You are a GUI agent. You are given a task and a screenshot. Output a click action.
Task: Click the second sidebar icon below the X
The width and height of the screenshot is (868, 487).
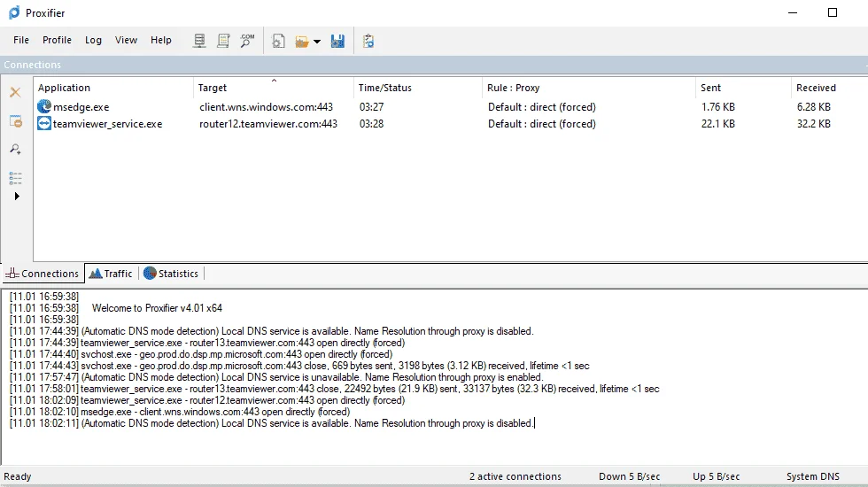point(16,121)
